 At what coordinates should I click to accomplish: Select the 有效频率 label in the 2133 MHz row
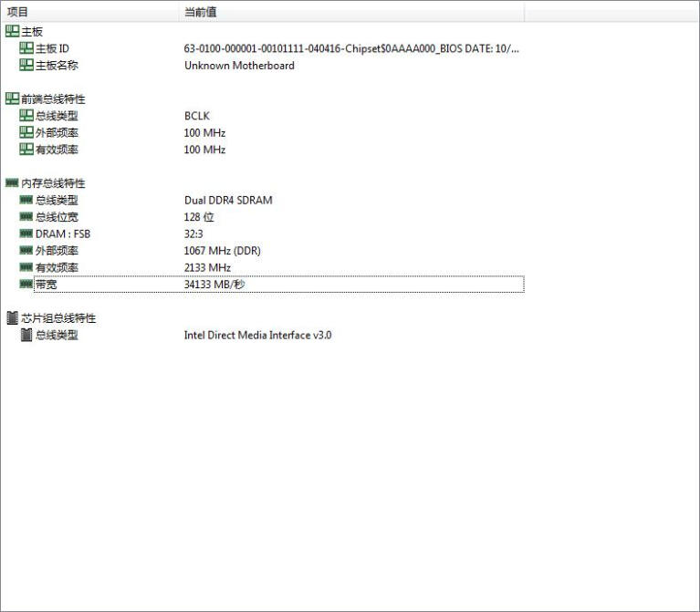tap(57, 267)
